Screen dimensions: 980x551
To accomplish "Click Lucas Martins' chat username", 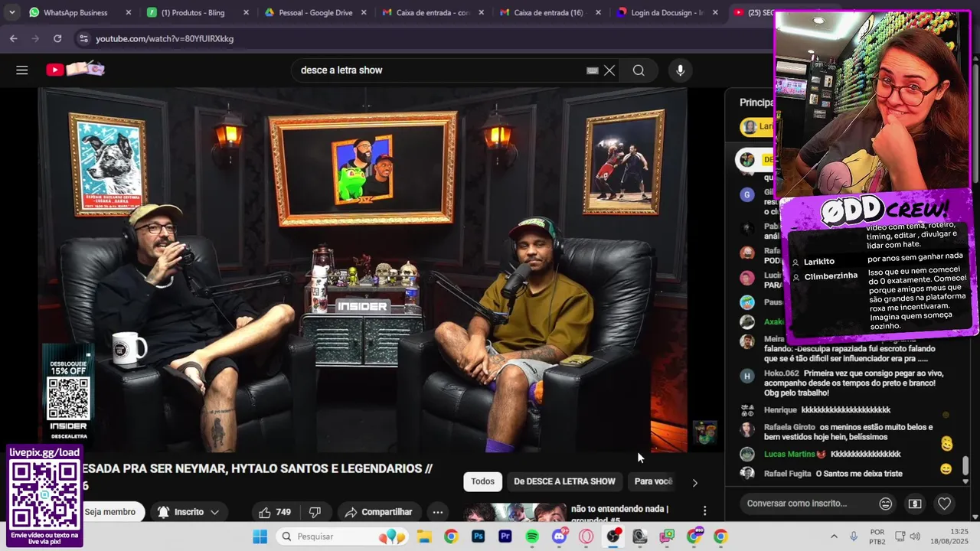I will click(x=789, y=454).
